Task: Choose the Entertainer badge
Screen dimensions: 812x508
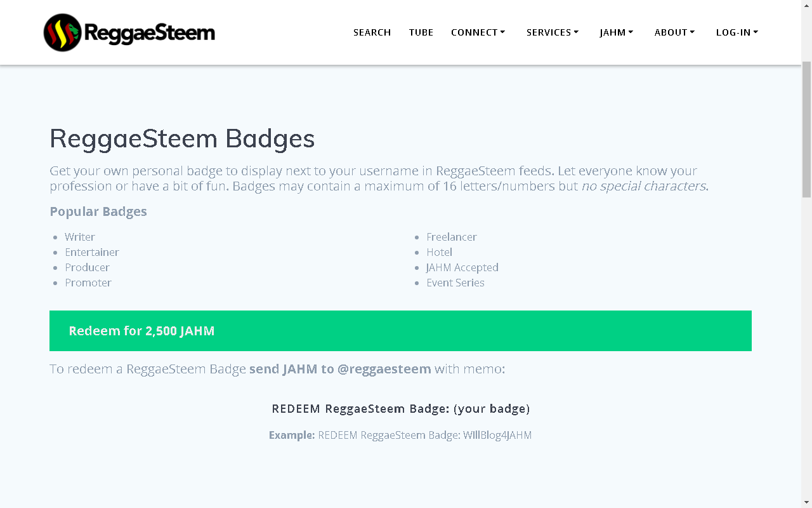Action: pos(92,251)
